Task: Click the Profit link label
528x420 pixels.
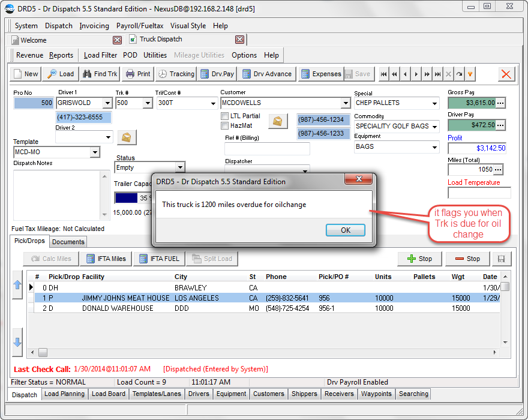Action: pyautogui.click(x=455, y=138)
